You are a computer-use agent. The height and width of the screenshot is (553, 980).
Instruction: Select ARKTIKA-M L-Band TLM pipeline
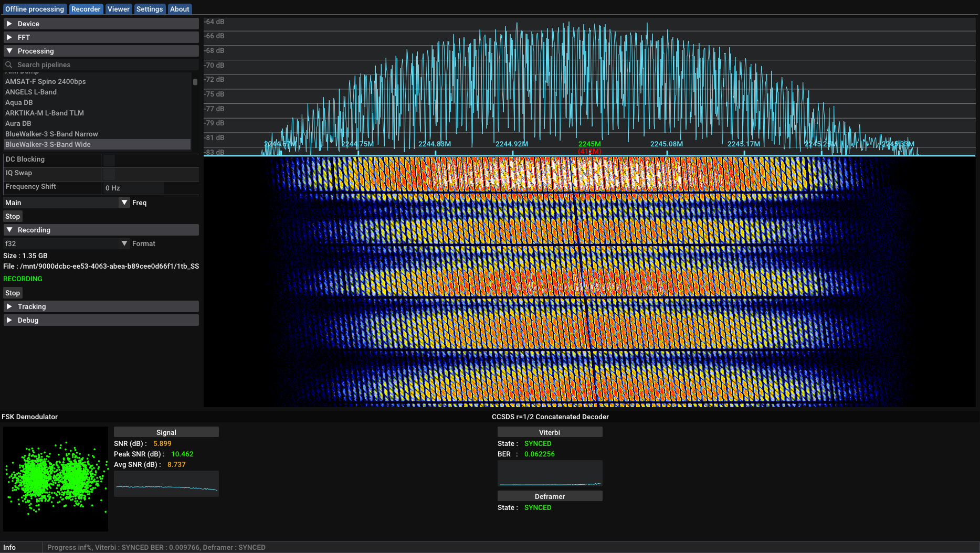(45, 113)
